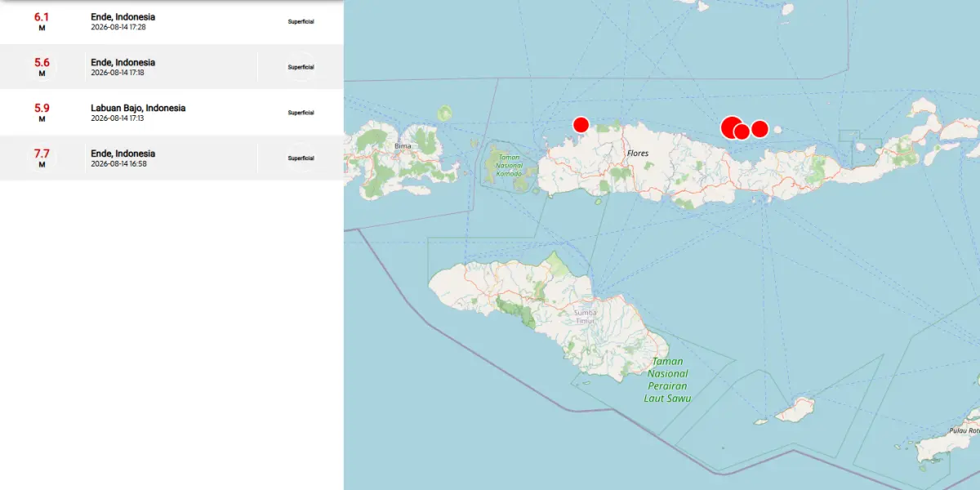Select the 6.1 magnitude value
The image size is (980, 490).
(42, 16)
